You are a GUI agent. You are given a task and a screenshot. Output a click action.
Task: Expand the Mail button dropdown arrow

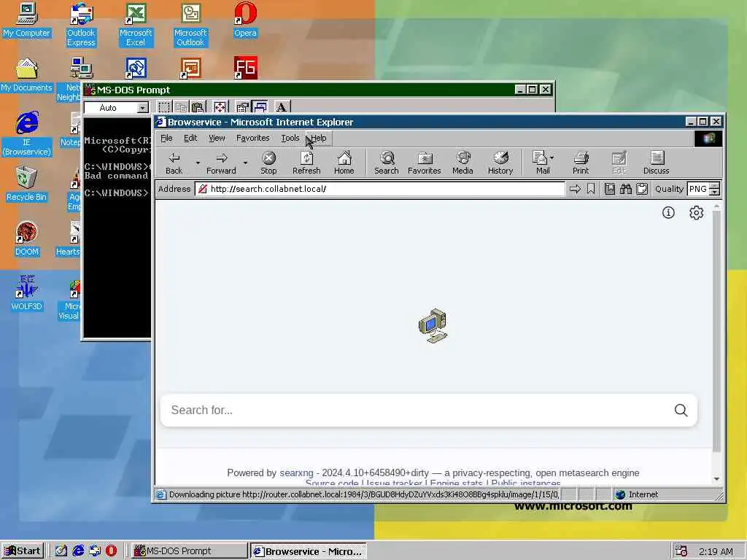(x=552, y=157)
